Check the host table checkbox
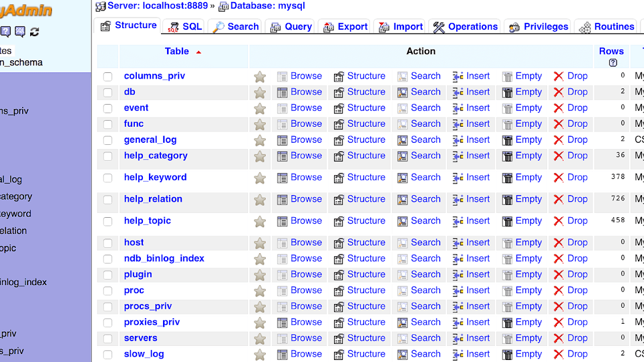Viewport: 644px width, 362px height. (108, 243)
